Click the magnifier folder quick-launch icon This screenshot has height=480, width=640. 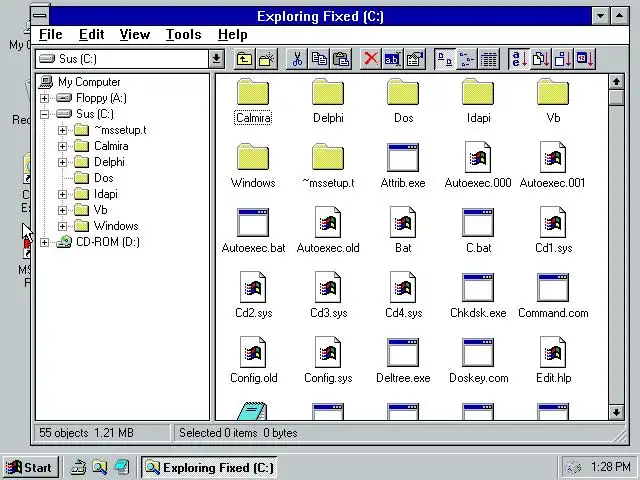[99, 467]
